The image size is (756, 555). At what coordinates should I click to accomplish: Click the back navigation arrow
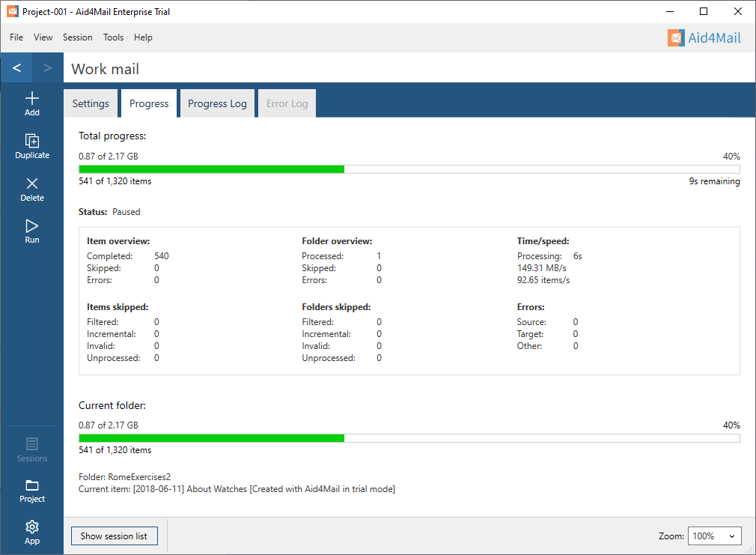coord(16,67)
